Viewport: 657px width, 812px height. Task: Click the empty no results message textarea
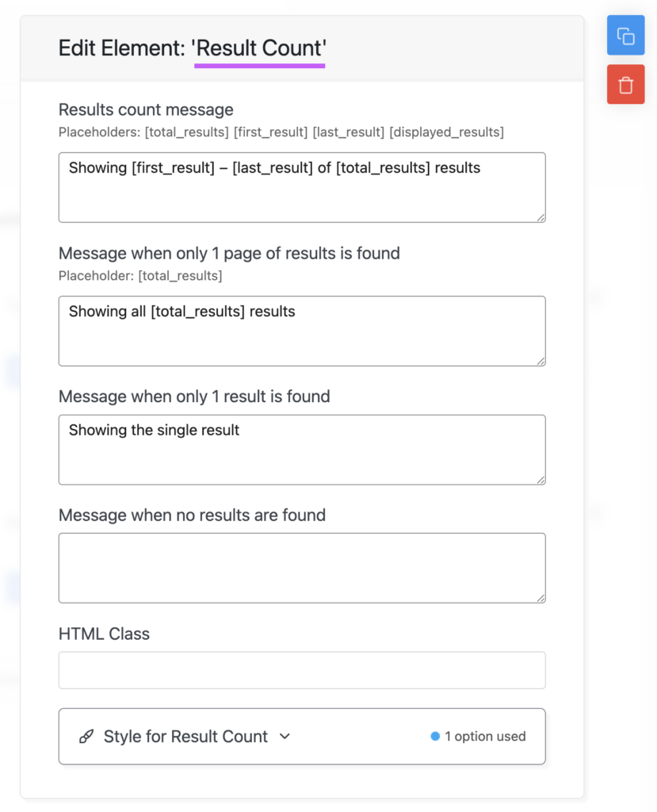tap(302, 568)
